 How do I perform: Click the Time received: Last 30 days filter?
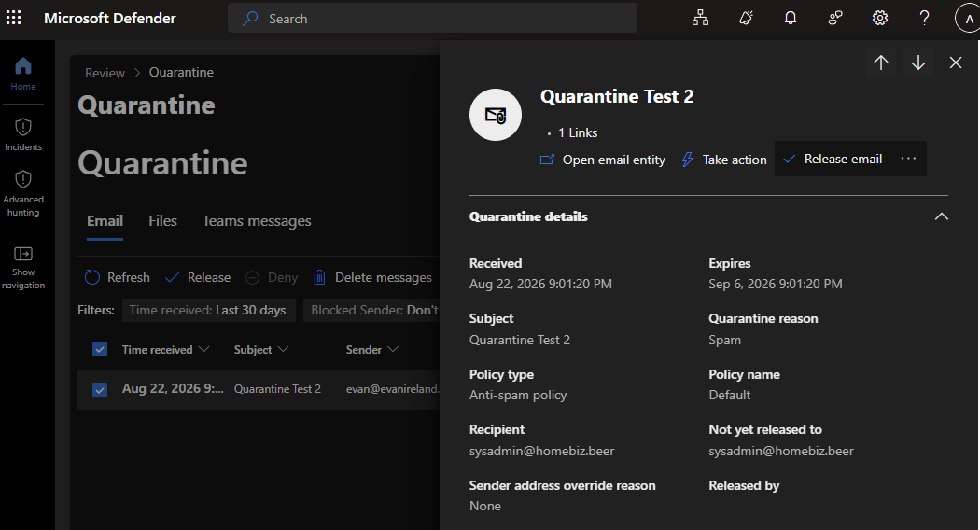pyautogui.click(x=207, y=311)
